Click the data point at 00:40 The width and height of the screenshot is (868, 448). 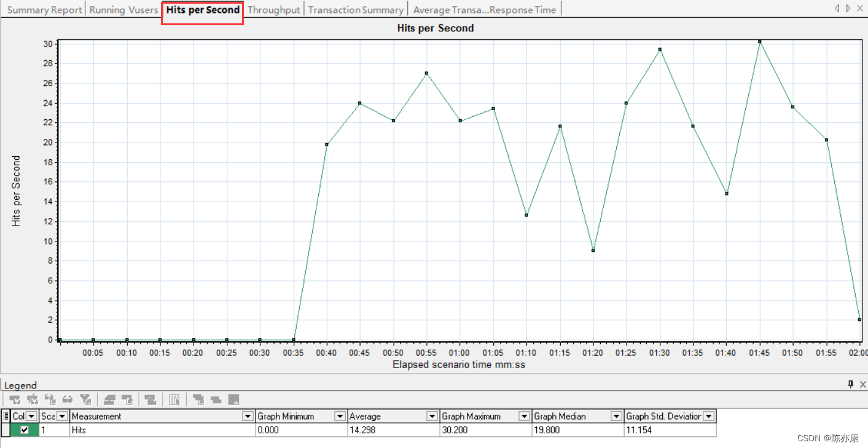(x=326, y=144)
